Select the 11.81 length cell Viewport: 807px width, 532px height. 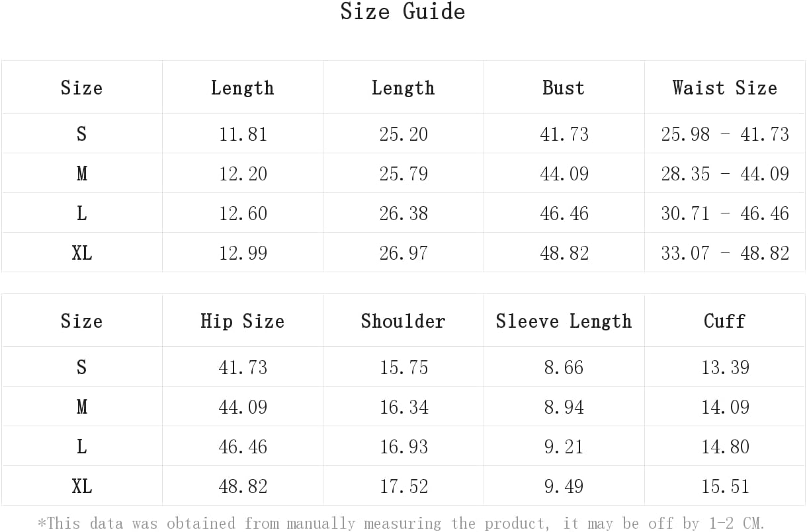[243, 134]
